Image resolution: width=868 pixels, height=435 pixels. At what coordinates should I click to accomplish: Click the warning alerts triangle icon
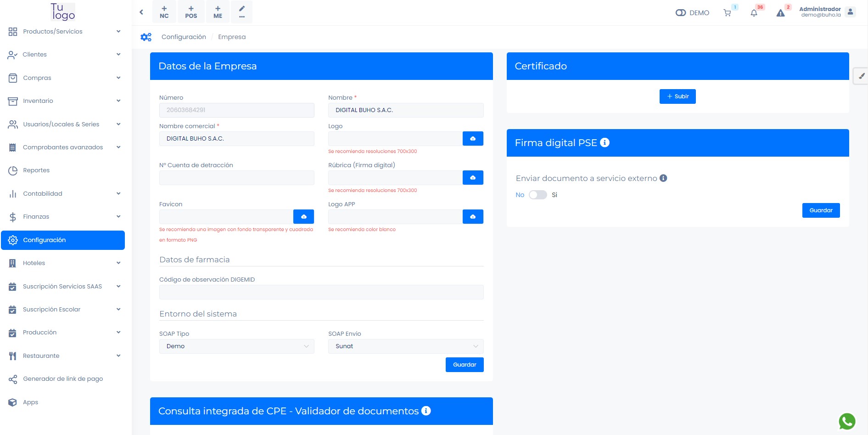(780, 13)
